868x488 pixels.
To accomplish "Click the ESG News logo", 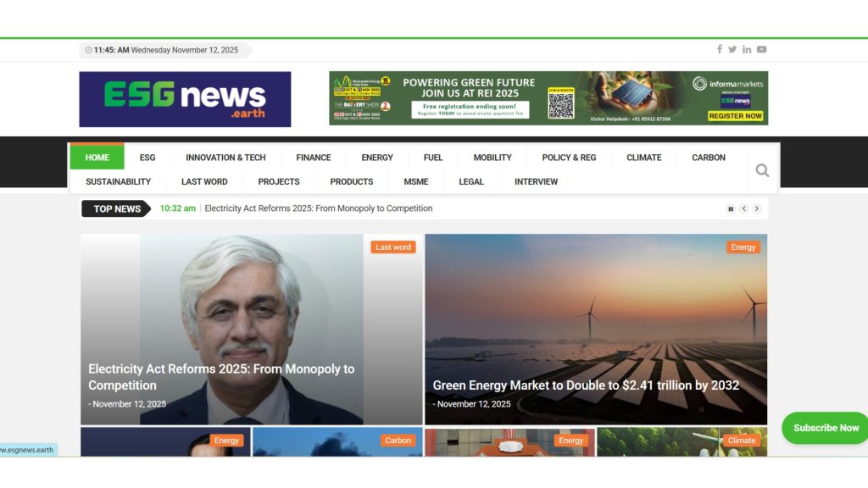I will point(184,99).
